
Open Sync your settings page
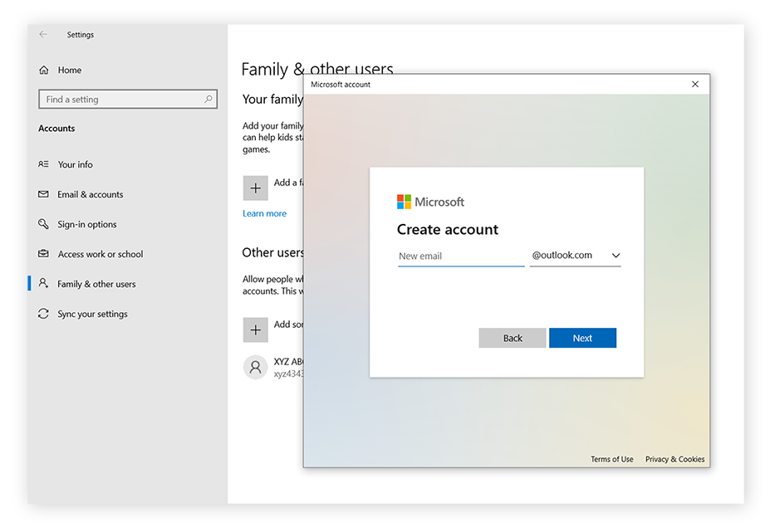[x=92, y=315]
